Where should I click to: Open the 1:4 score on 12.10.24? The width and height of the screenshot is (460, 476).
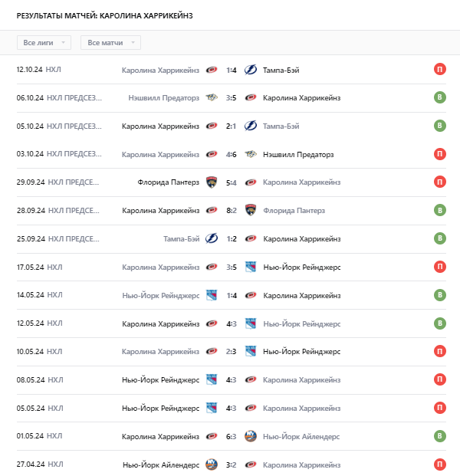pos(231,70)
